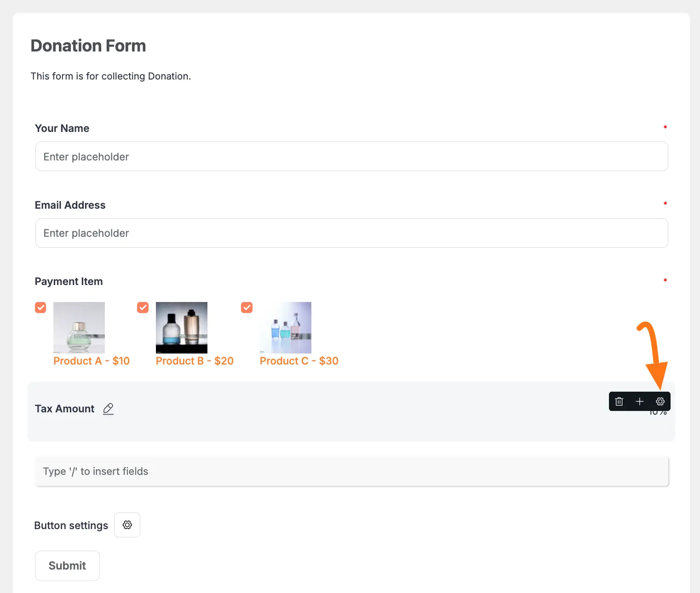This screenshot has height=593, width=700.
Task: Deselect the Product C checkbox
Action: (x=247, y=308)
